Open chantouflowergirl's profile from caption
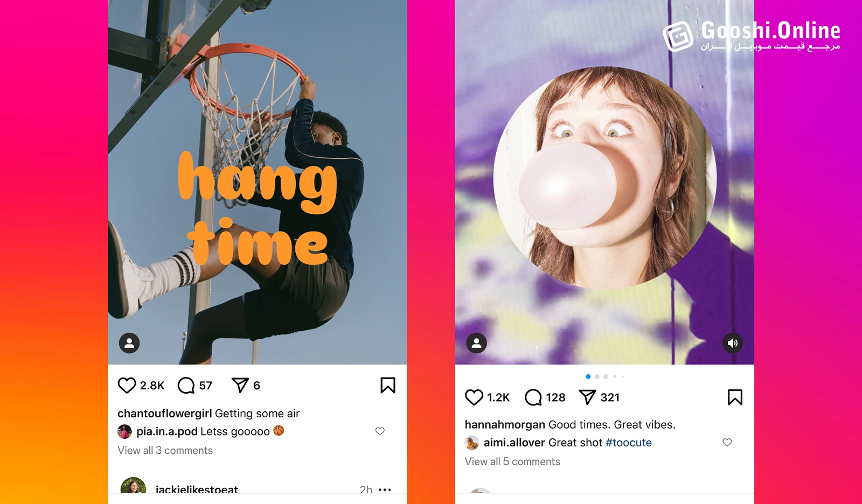Image resolution: width=862 pixels, height=504 pixels. point(164,414)
